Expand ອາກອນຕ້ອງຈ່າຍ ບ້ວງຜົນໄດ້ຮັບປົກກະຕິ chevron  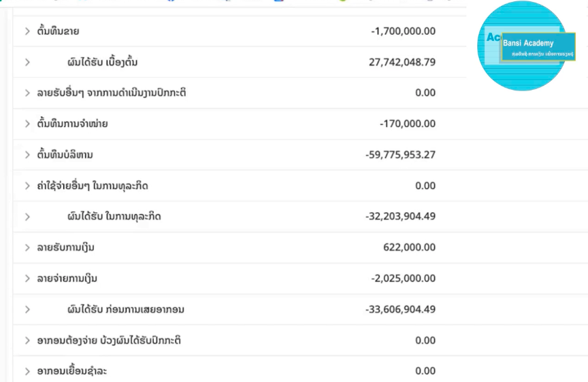(x=27, y=341)
